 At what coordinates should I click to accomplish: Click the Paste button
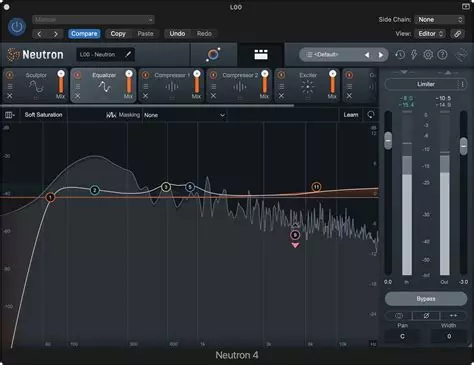pos(145,34)
